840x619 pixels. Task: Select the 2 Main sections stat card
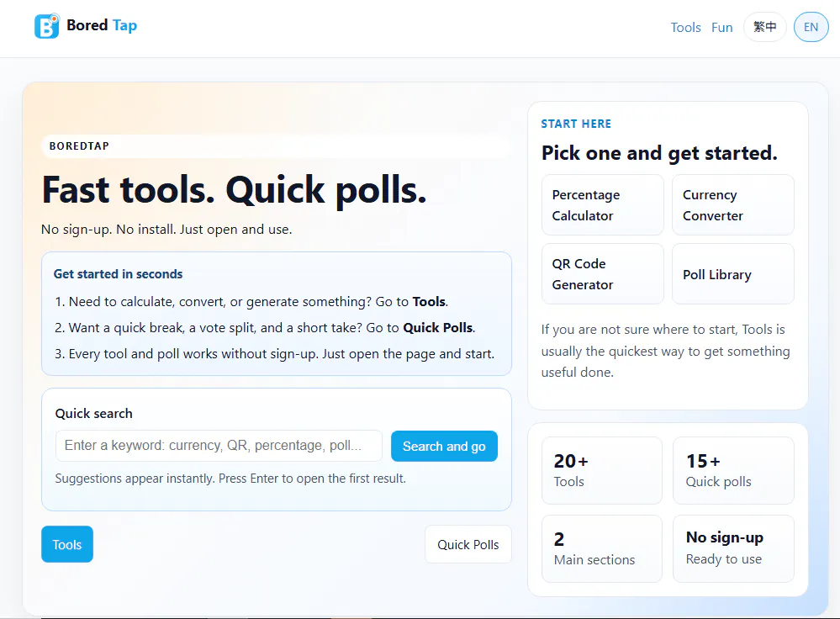click(x=601, y=548)
